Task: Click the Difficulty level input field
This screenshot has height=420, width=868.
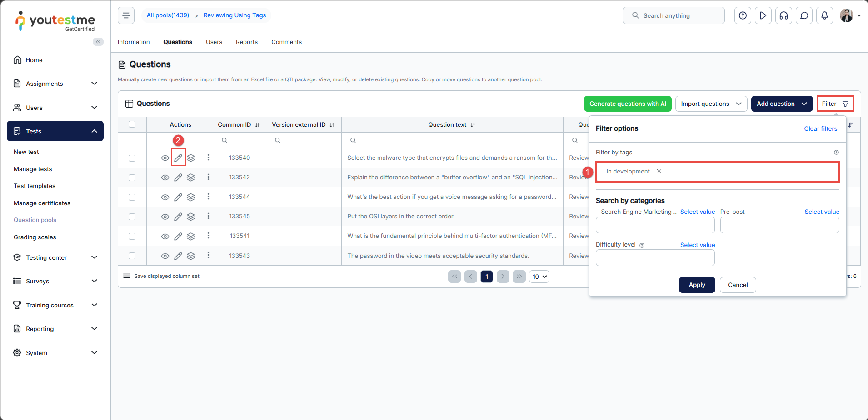Action: [655, 258]
